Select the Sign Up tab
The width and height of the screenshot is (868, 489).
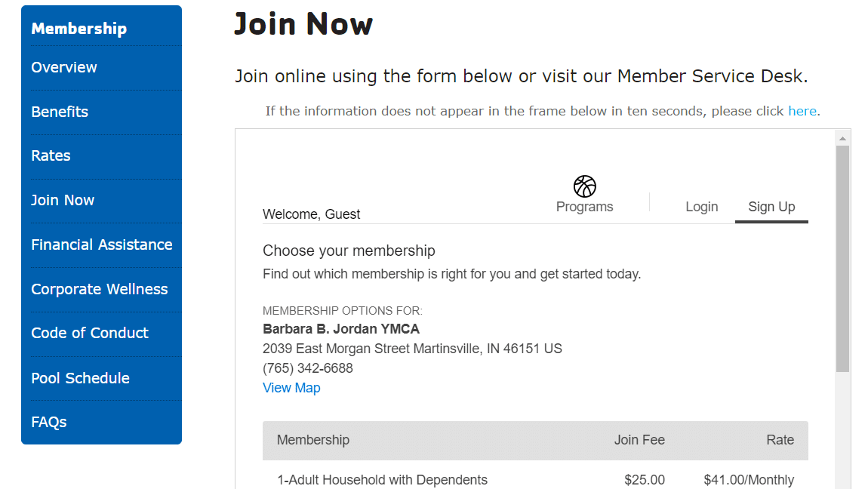pyautogui.click(x=771, y=207)
